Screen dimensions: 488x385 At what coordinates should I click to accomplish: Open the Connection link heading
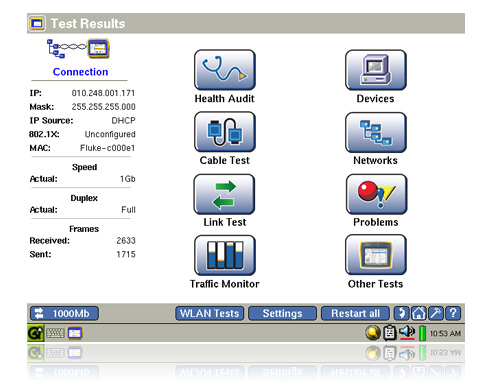pos(80,72)
